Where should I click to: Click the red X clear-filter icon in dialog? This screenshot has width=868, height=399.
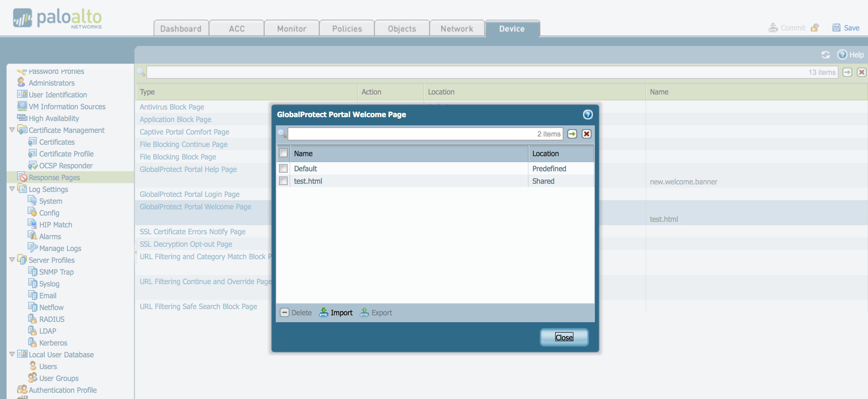(x=586, y=134)
